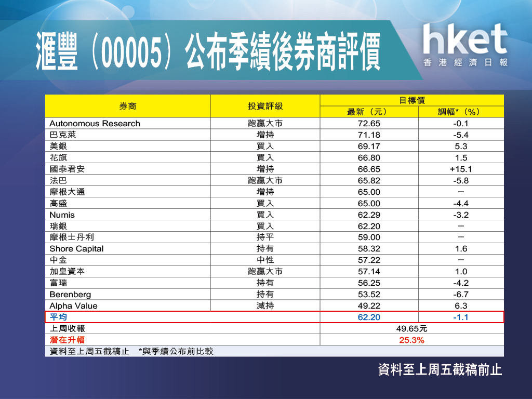
Task: Select the Autonomous Research broker name
Action: coord(95,124)
